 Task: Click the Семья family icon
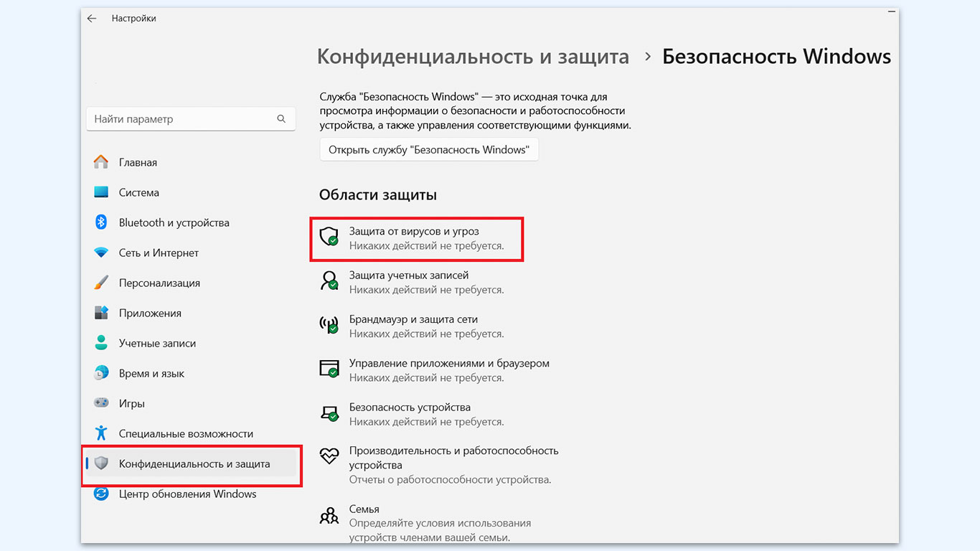pos(329,515)
